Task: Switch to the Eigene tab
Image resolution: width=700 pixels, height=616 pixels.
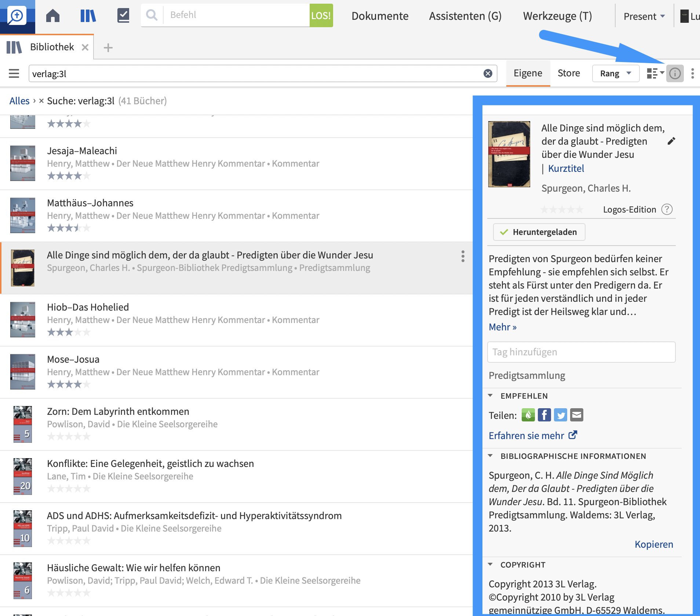Action: point(528,73)
